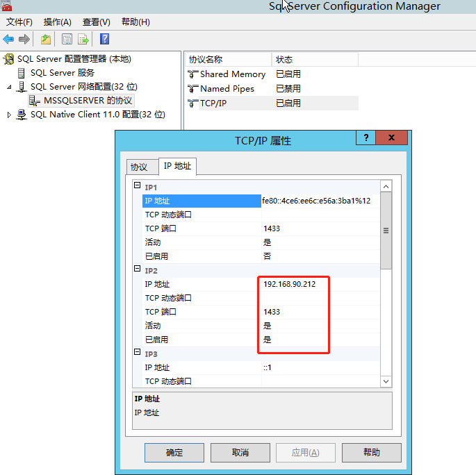Click the Export list toolbar icon
Image resolution: width=476 pixels, height=475 pixels.
[83, 39]
